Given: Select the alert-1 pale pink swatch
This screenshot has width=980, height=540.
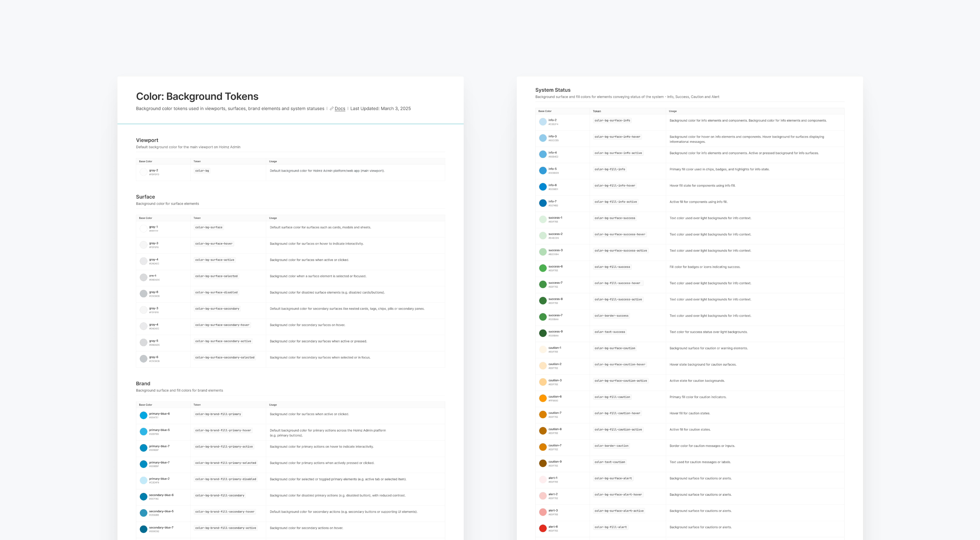Looking at the screenshot, I should coord(543,480).
